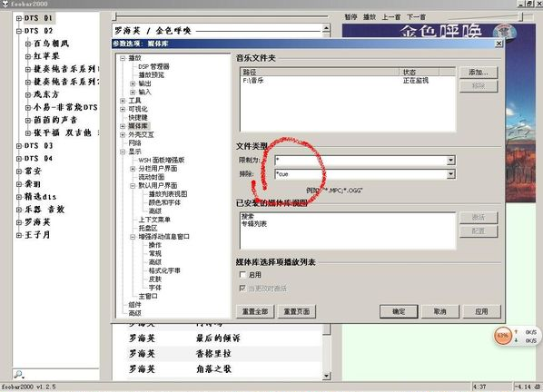Enable the 启用 checkbox under playlist section
The image size is (543, 392).
click(x=242, y=274)
